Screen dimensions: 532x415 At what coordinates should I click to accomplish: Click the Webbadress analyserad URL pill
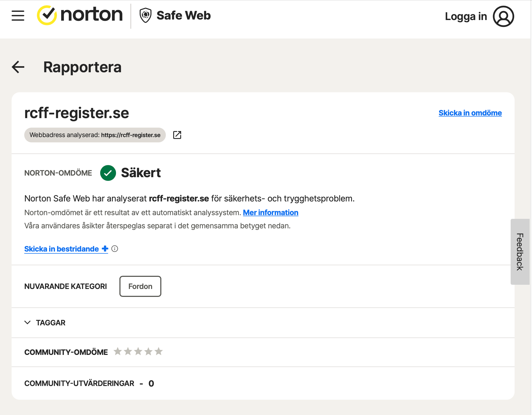[95, 135]
